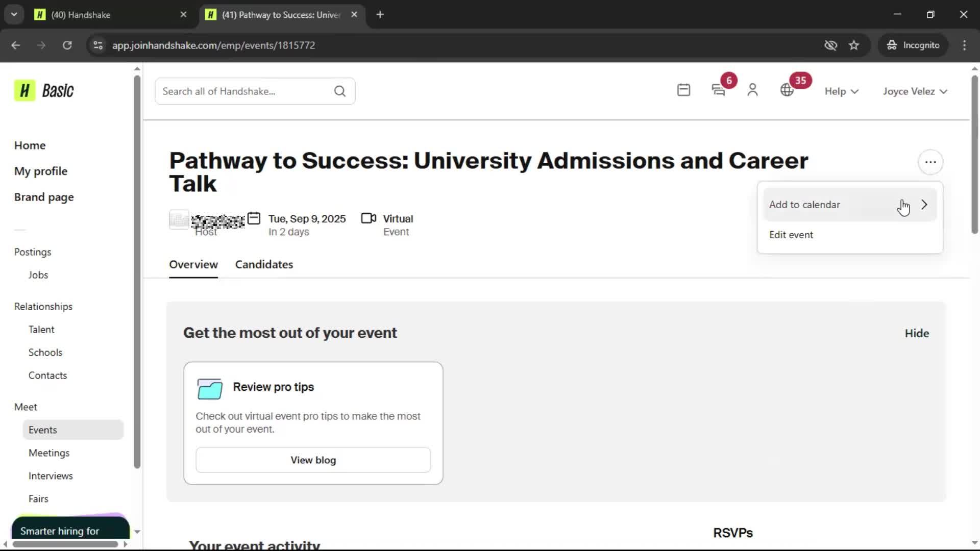
Task: Open Jobs under Postings
Action: [x=38, y=275]
